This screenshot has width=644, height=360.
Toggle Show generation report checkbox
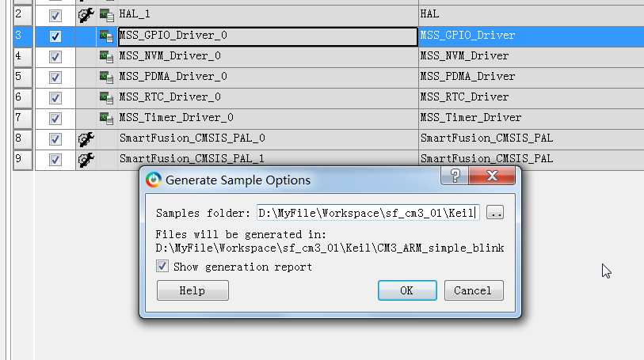point(162,266)
